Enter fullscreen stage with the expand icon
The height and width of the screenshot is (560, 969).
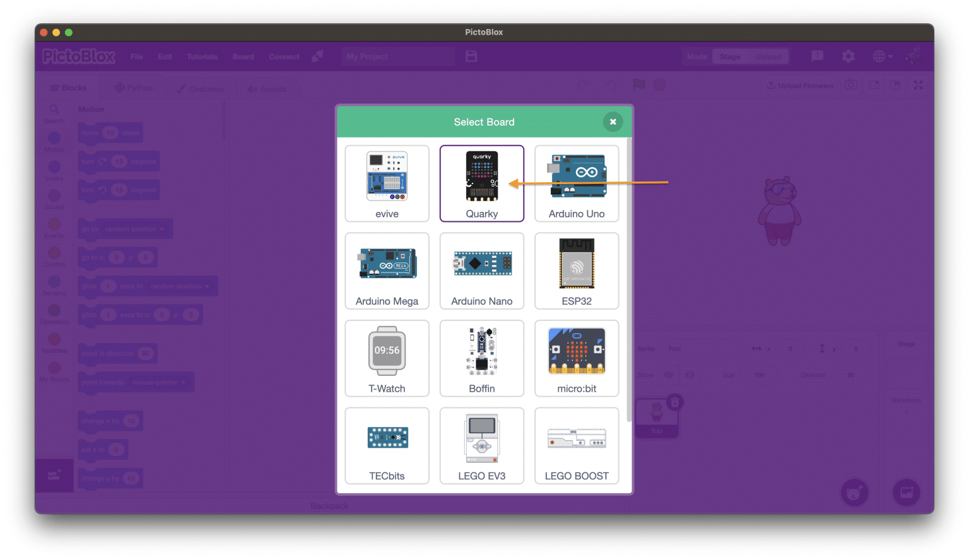(919, 85)
